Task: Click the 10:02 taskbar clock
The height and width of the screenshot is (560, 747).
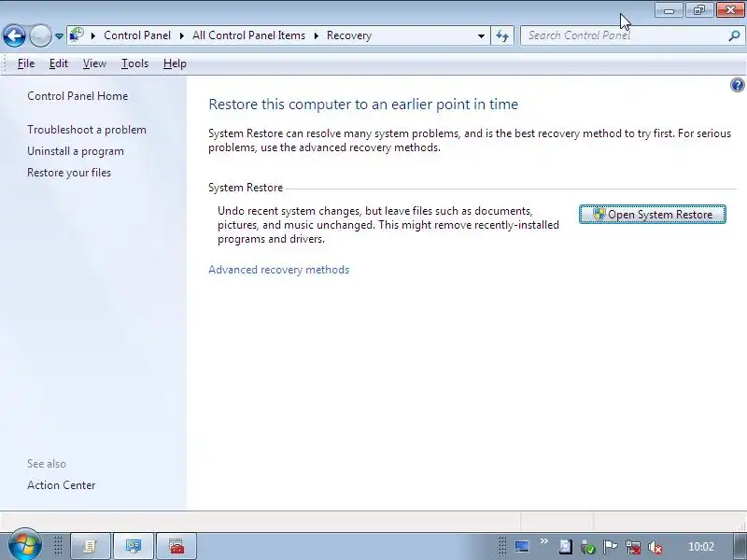Action: coord(701,547)
